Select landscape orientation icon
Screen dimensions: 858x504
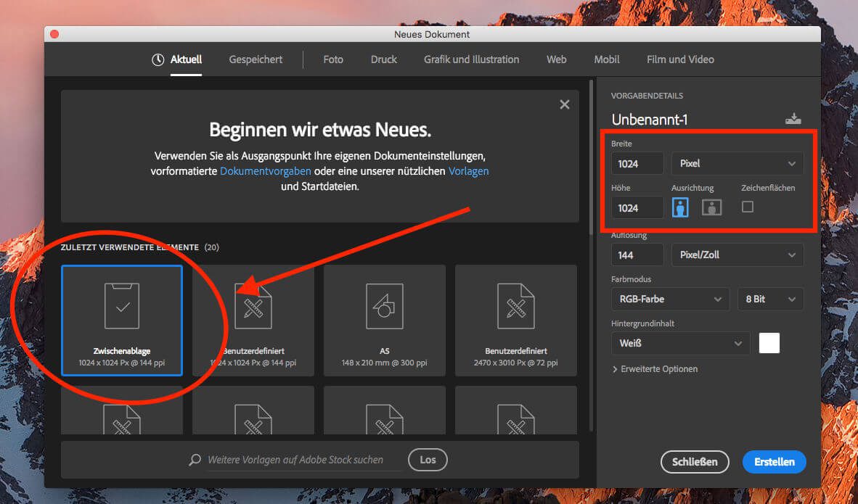711,207
